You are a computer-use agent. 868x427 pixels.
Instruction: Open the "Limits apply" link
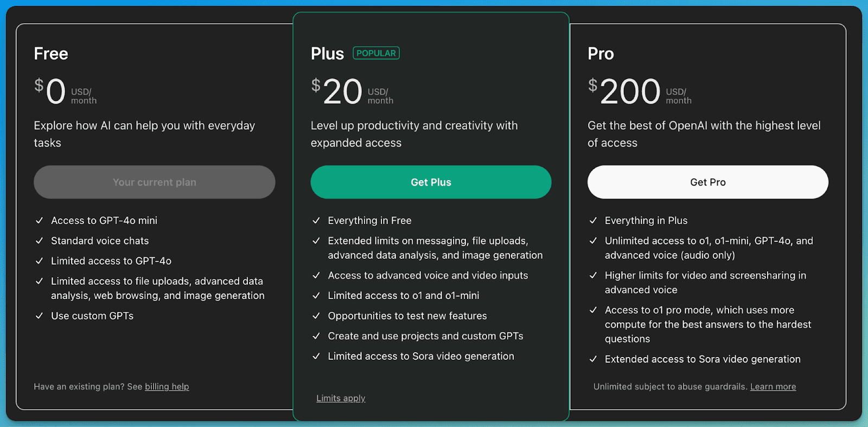341,398
